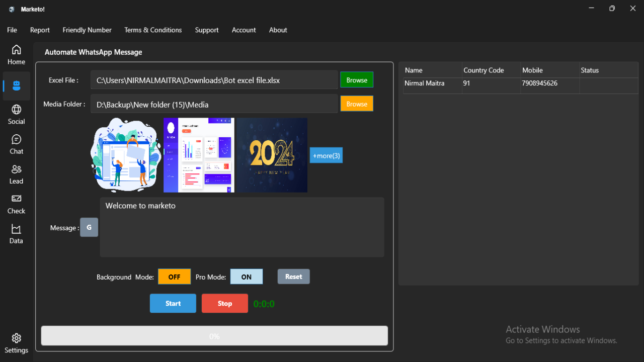Toggle Background Mode off switch
The image size is (644, 362).
[x=174, y=277]
